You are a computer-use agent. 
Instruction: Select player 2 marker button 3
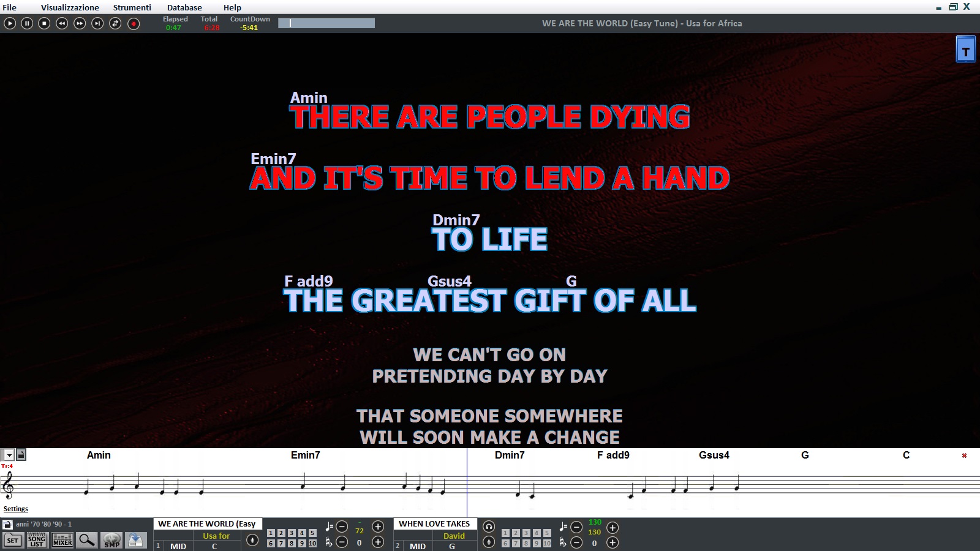[x=526, y=533]
